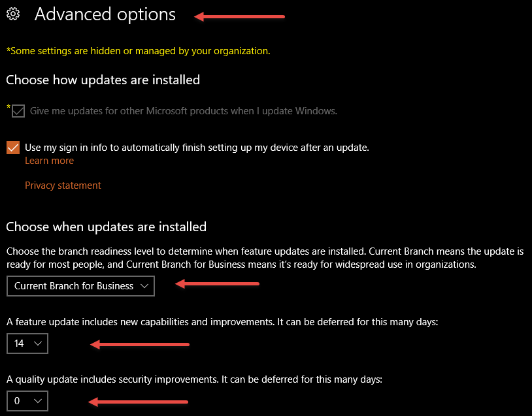Click the chevron arrow beside the 14 value

[x=38, y=344]
